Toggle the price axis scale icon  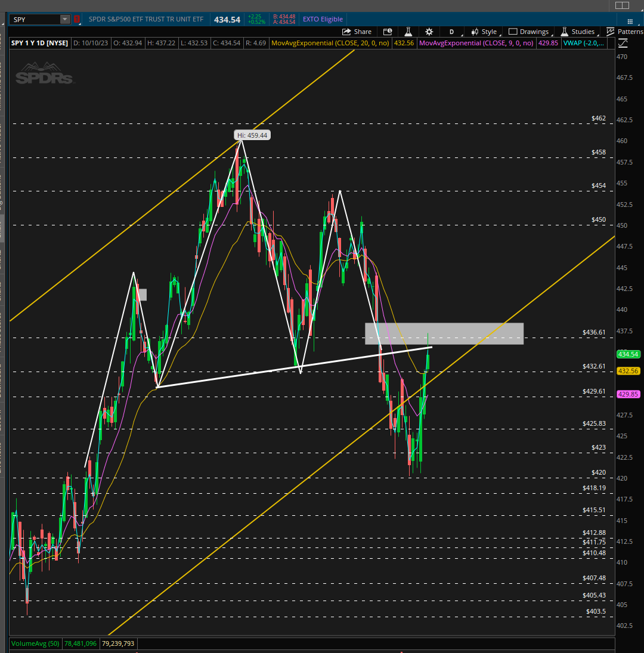pos(623,43)
